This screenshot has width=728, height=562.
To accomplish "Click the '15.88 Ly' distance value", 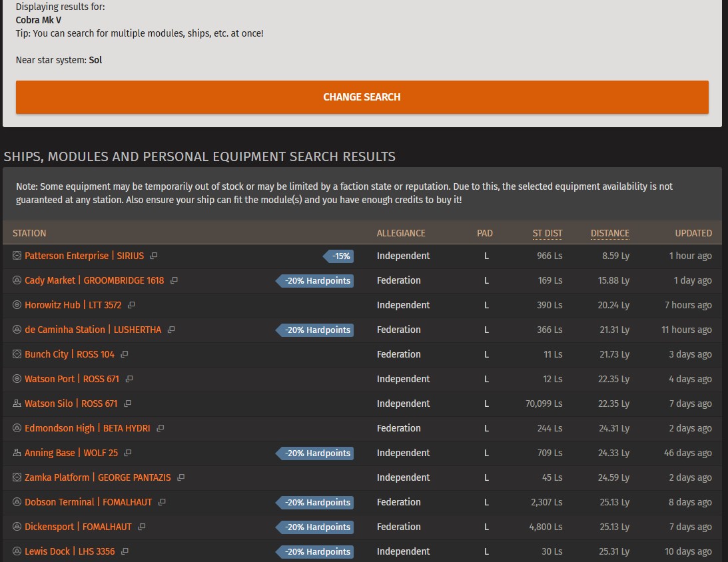I will [x=613, y=280].
